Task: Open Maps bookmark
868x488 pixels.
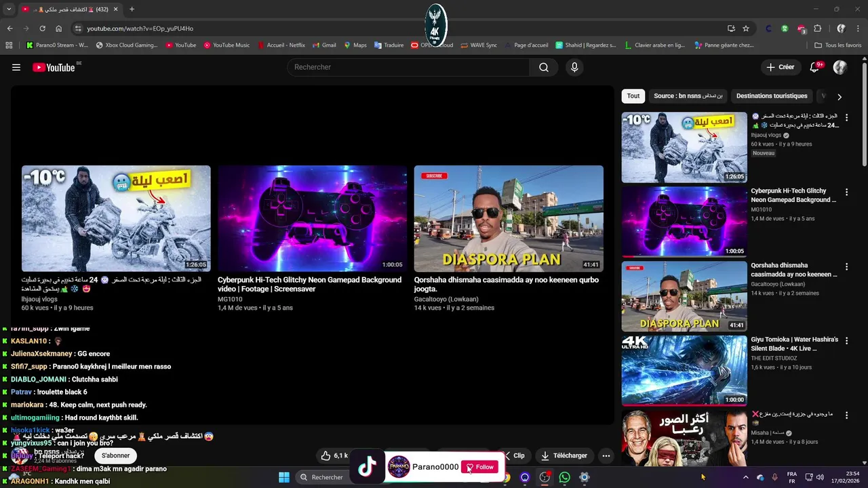Action: click(355, 45)
